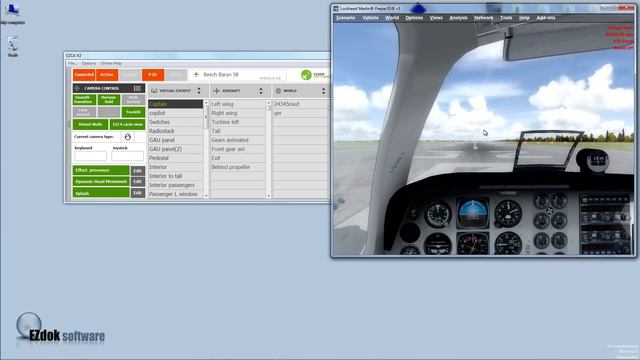Open the Scenario menu in Prepar3D
Image resolution: width=640 pixels, height=360 pixels.
tap(345, 18)
